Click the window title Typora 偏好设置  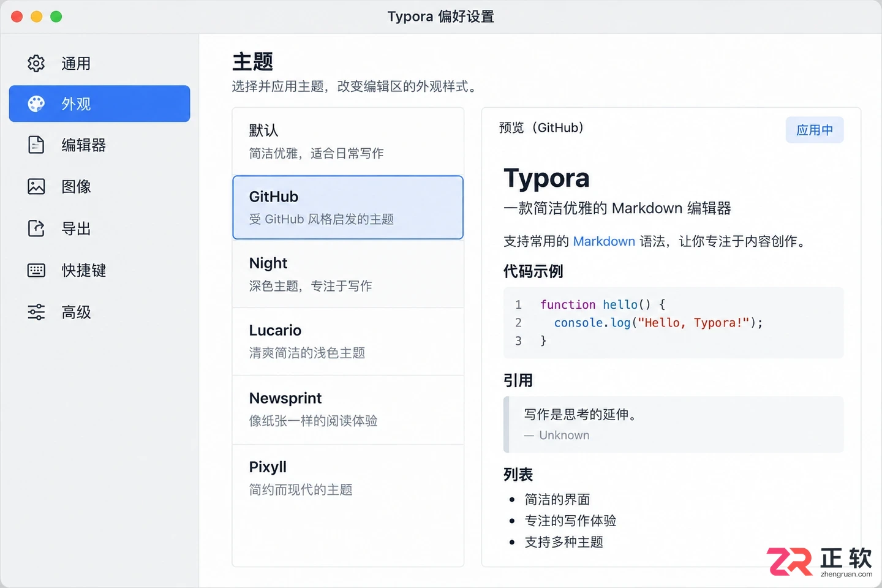(441, 17)
